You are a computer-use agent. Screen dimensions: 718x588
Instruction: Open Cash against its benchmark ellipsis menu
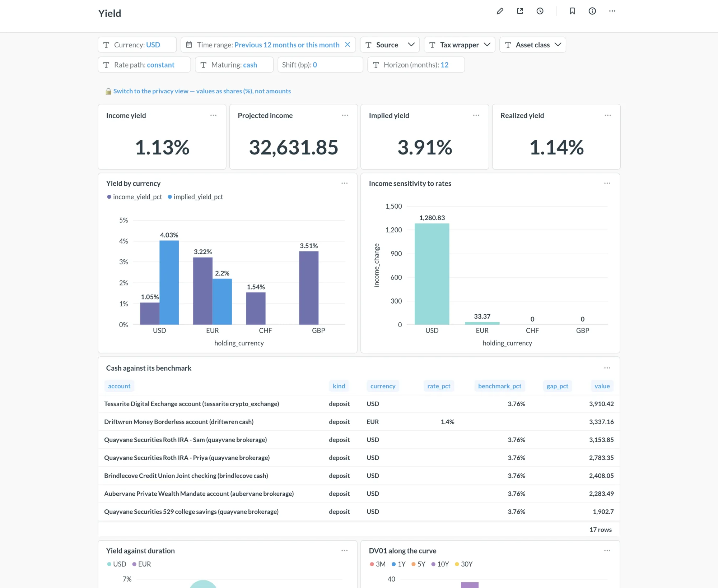point(607,368)
